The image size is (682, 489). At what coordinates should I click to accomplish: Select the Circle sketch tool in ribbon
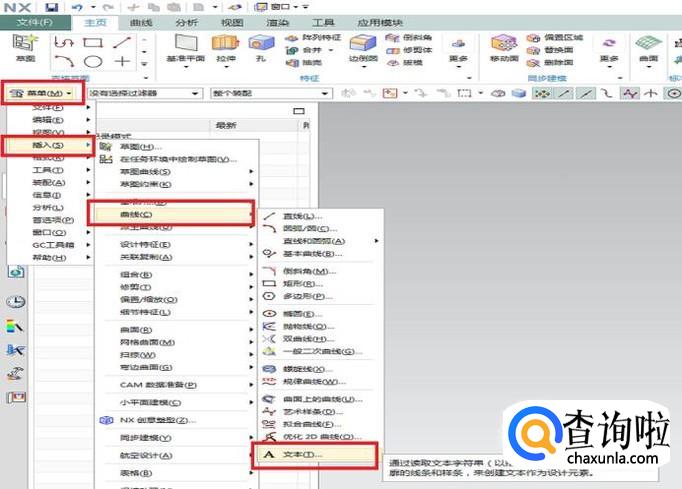click(93, 61)
